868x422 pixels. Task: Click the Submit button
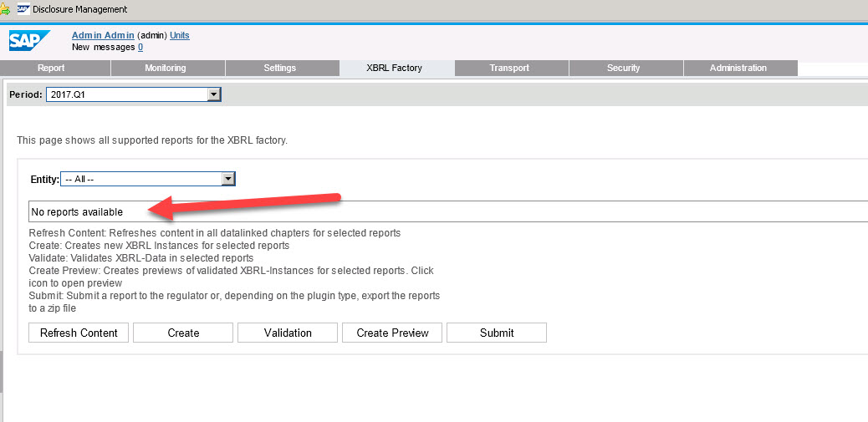tap(497, 333)
